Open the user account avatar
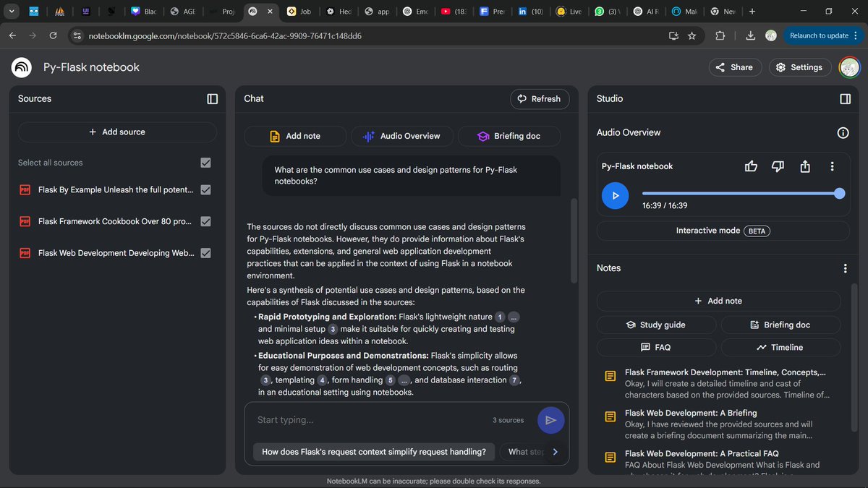Viewport: 868px width, 488px height. 849,67
